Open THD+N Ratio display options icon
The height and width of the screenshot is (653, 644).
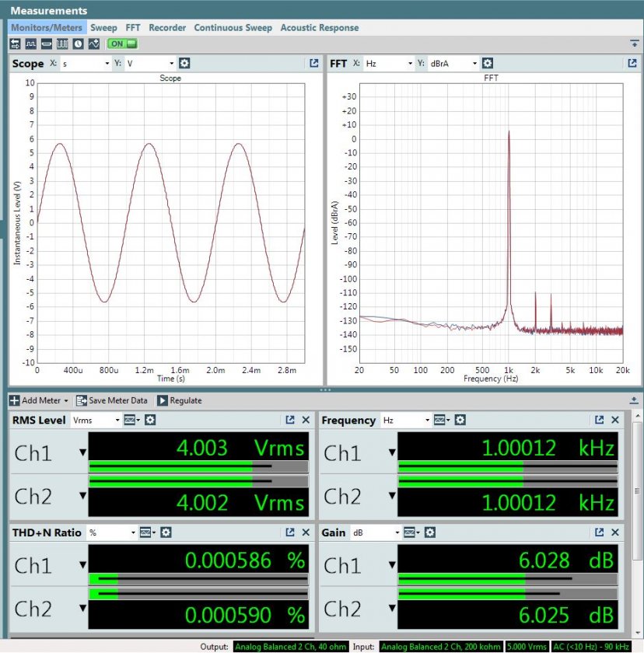[148, 533]
